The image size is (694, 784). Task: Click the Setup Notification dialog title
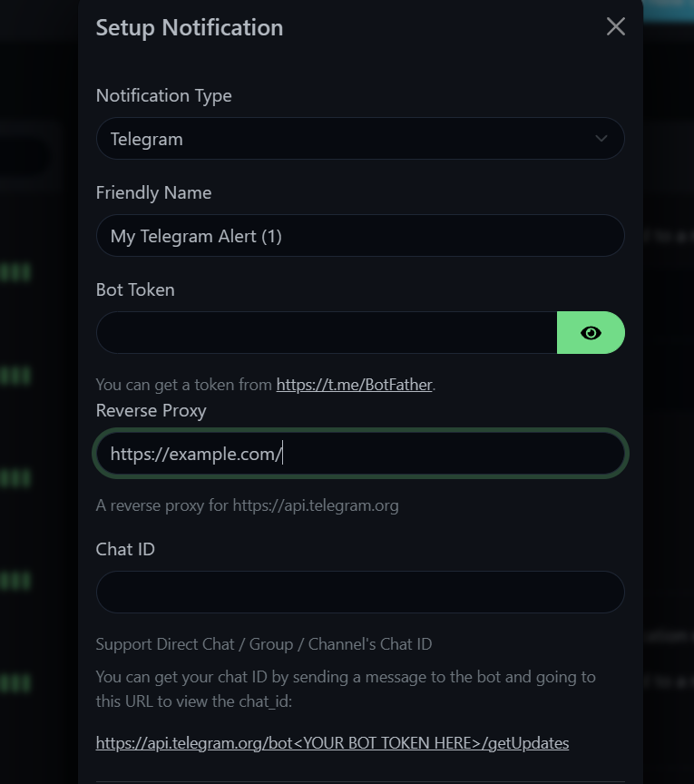coord(190,27)
